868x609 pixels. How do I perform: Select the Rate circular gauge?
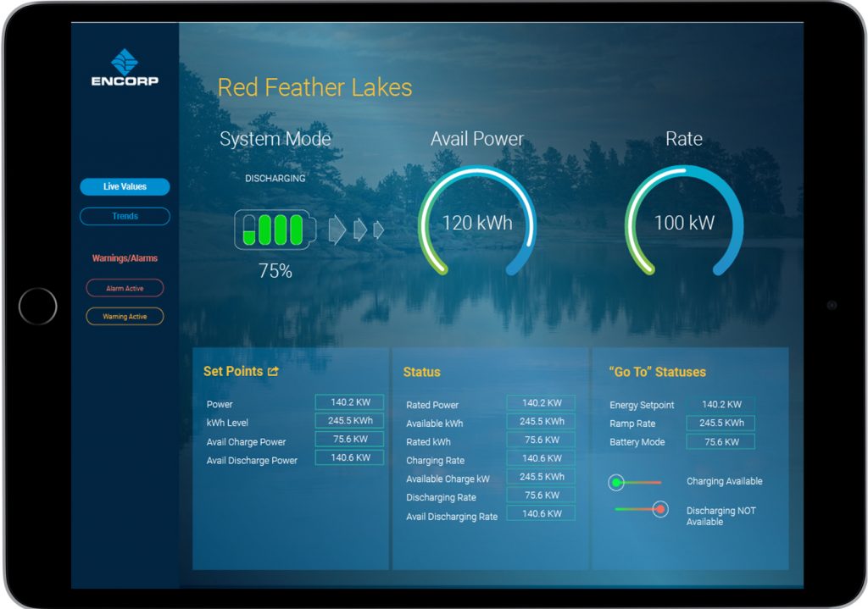683,222
